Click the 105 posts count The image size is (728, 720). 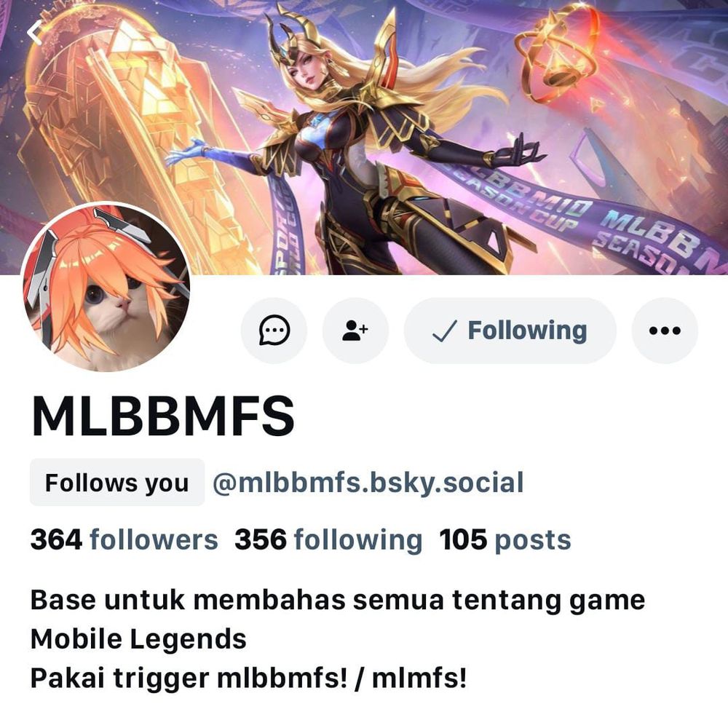tap(505, 539)
